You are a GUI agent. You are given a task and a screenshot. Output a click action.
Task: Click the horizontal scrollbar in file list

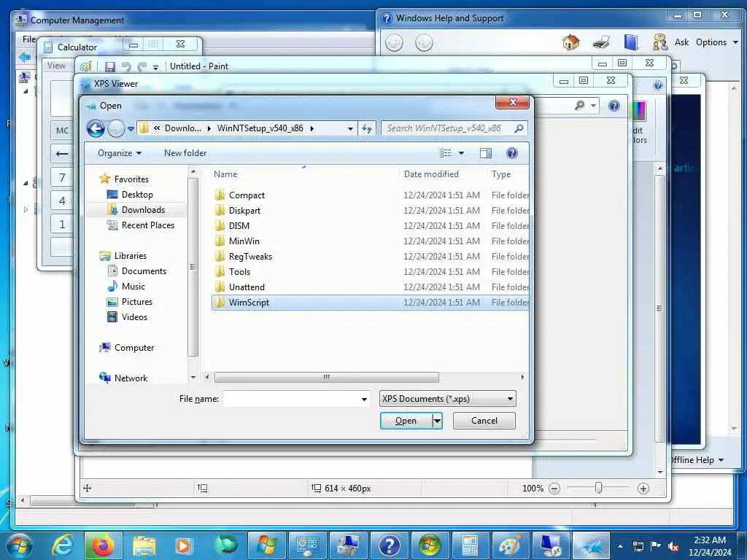pos(326,377)
